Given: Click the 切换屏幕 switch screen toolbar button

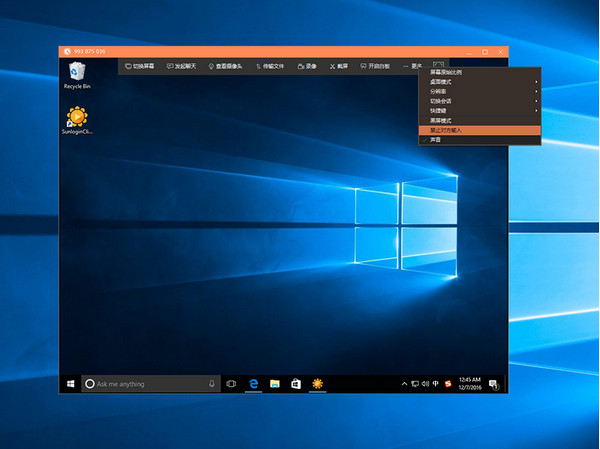Looking at the screenshot, I should 138,66.
